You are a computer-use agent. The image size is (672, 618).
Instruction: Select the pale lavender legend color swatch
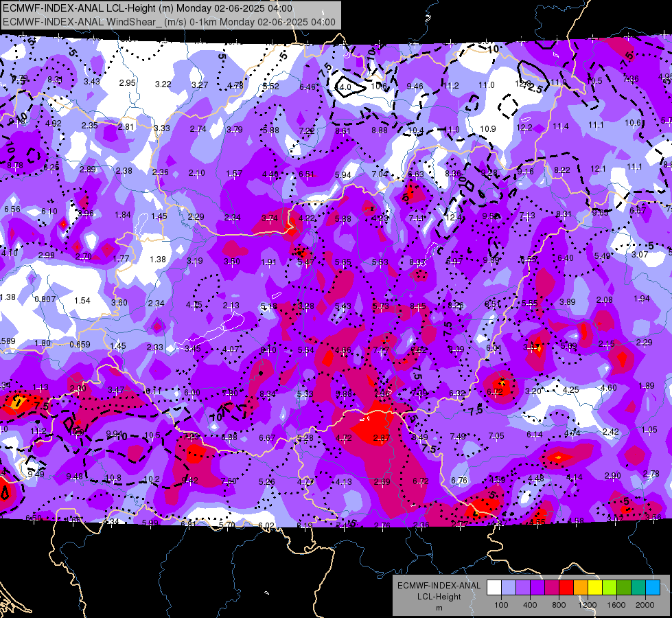coord(509,588)
